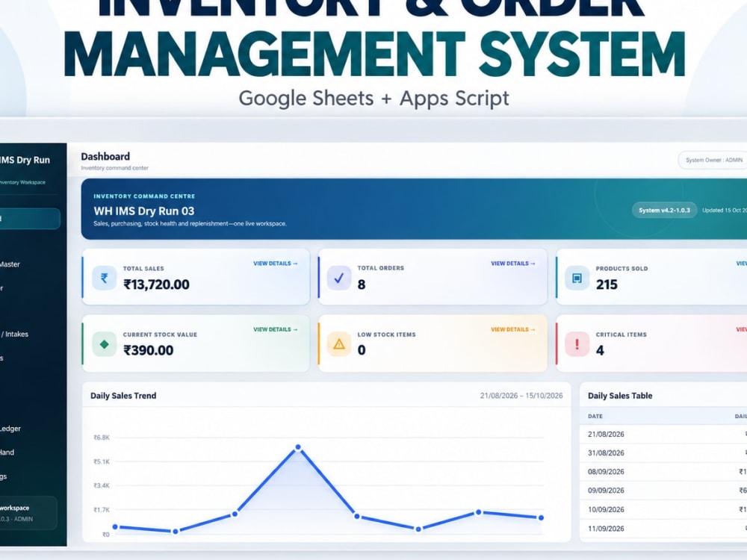Click the System Owner ADMIN badge
Viewport: 747px width, 560px height.
713,160
